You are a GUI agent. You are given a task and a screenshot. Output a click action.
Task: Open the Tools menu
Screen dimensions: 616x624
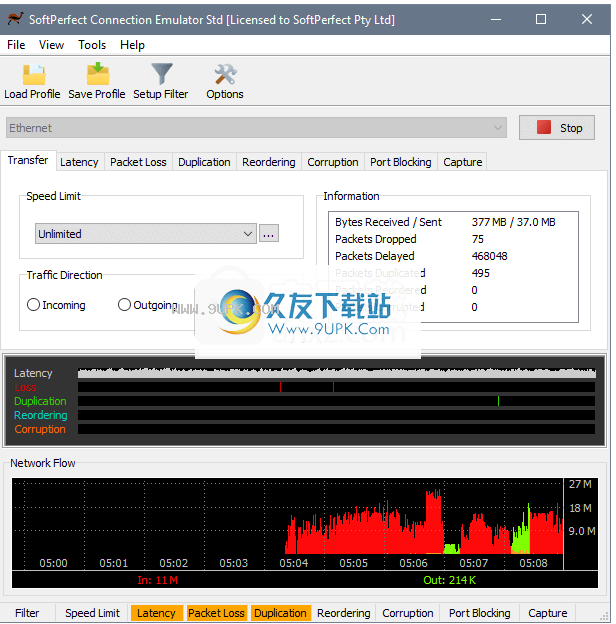coord(92,45)
